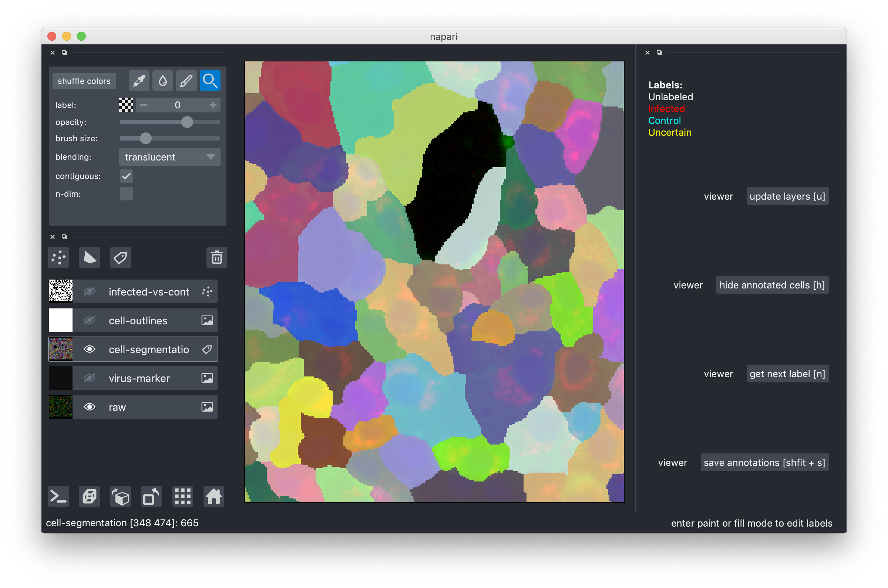Show the virus-marker layer
This screenshot has height=588, width=888.
tap(89, 378)
